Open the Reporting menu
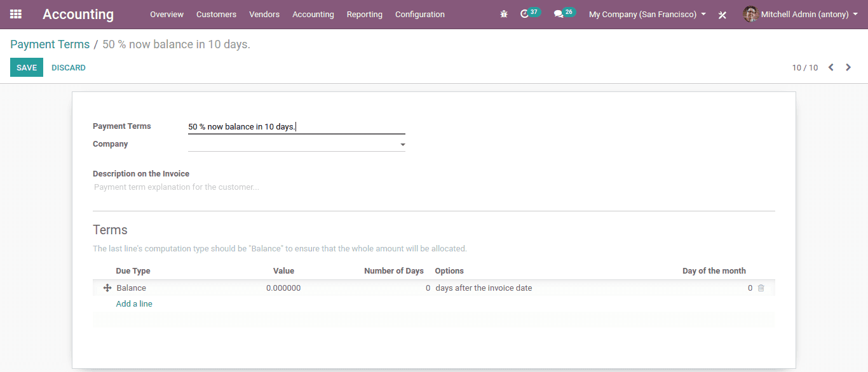 (x=365, y=14)
